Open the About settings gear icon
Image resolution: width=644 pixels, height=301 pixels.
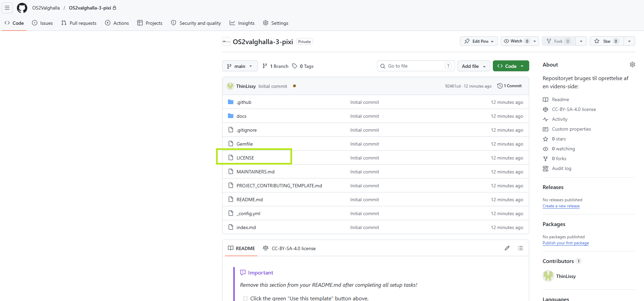click(632, 64)
